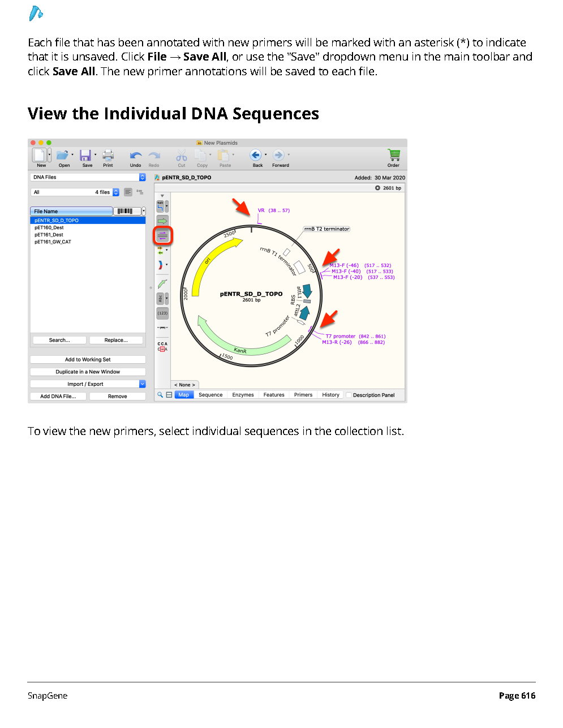Screen dimensions: 563x728
Task: Switch to simple list view icon
Action: coord(128,192)
